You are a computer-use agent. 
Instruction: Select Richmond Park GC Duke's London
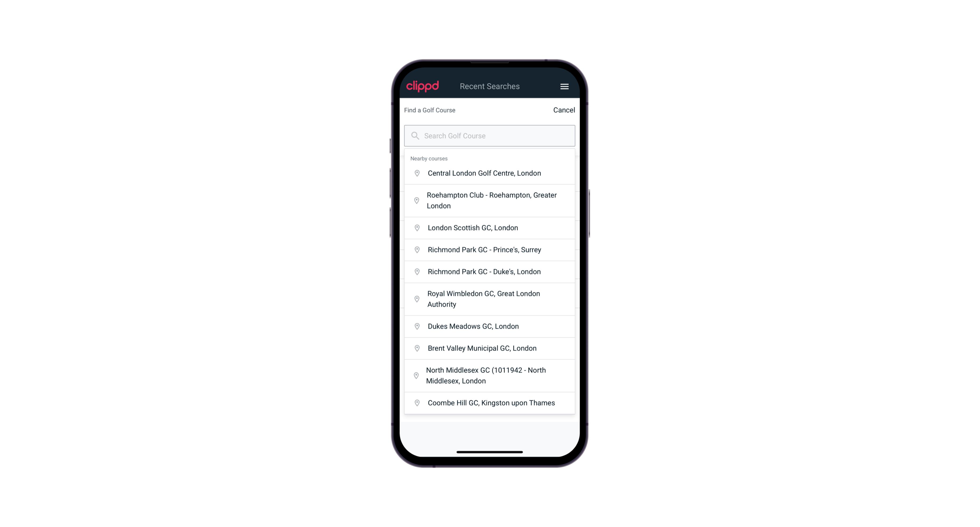[489, 271]
